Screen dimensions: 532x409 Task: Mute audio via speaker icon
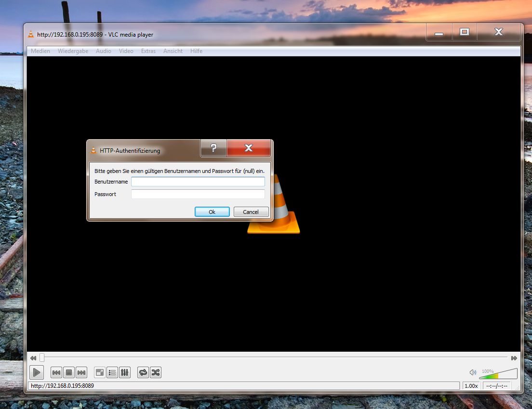pos(473,372)
